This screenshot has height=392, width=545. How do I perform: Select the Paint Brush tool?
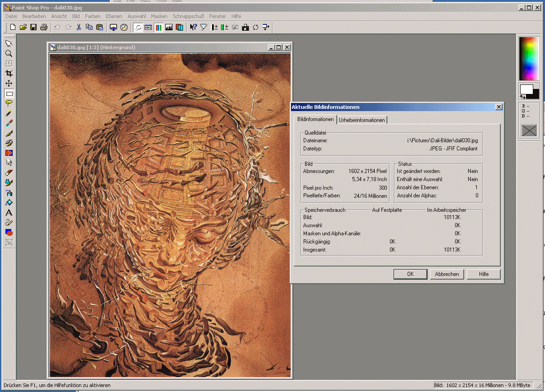[9, 133]
